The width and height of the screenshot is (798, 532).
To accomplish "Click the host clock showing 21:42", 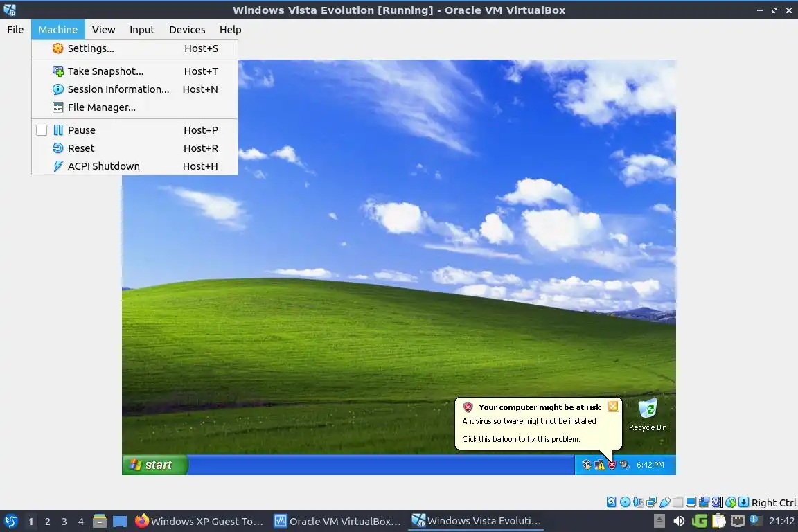I will (x=781, y=521).
